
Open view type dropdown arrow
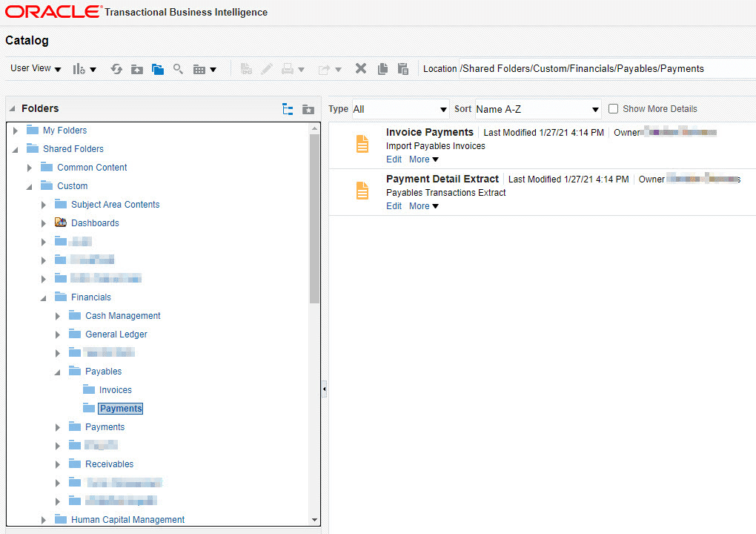coord(213,70)
